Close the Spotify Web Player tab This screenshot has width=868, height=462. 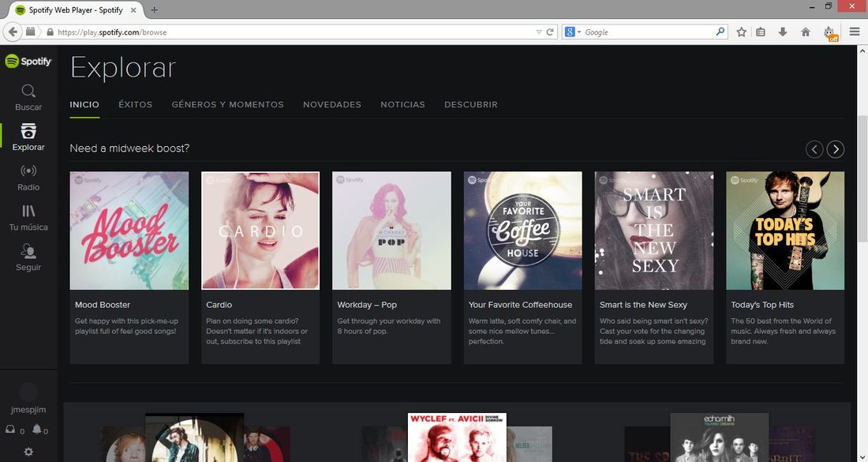tap(133, 10)
